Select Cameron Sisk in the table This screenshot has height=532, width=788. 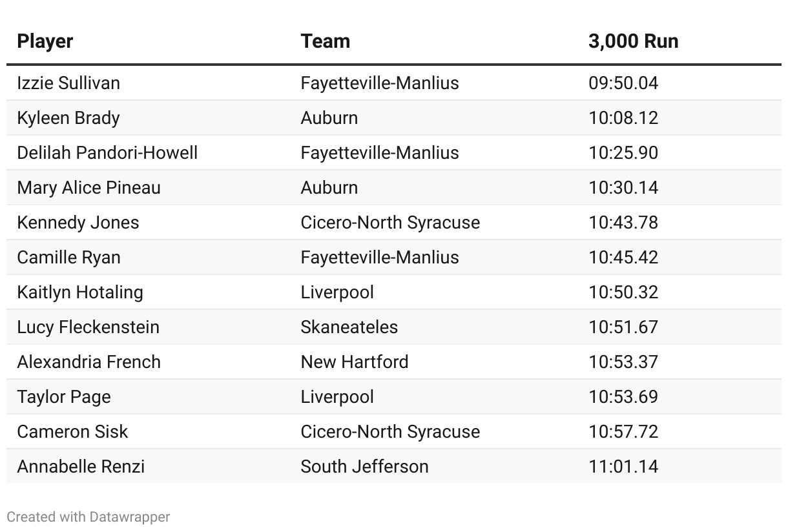(x=73, y=432)
